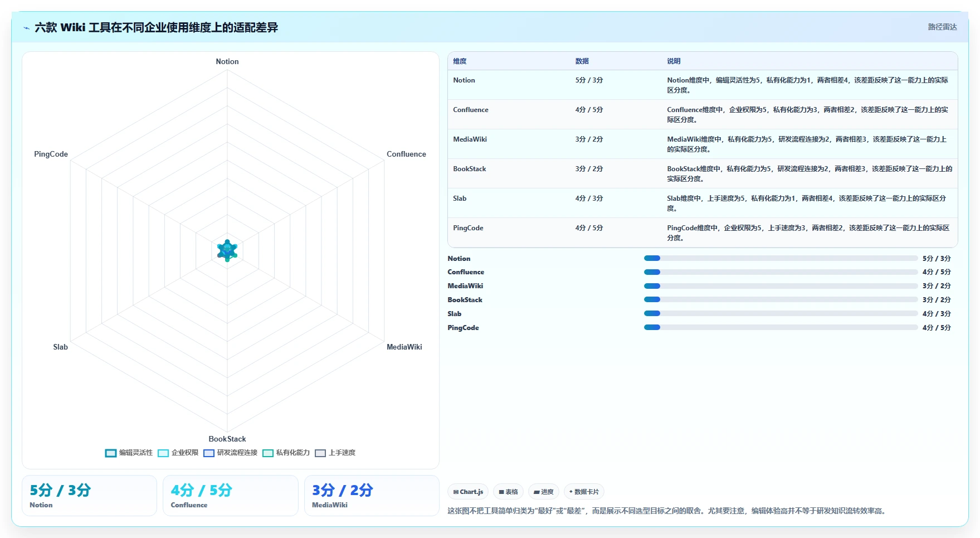Screen dimensions: 980x538
Task: Click the PingCode progress bar
Action: coord(781,328)
